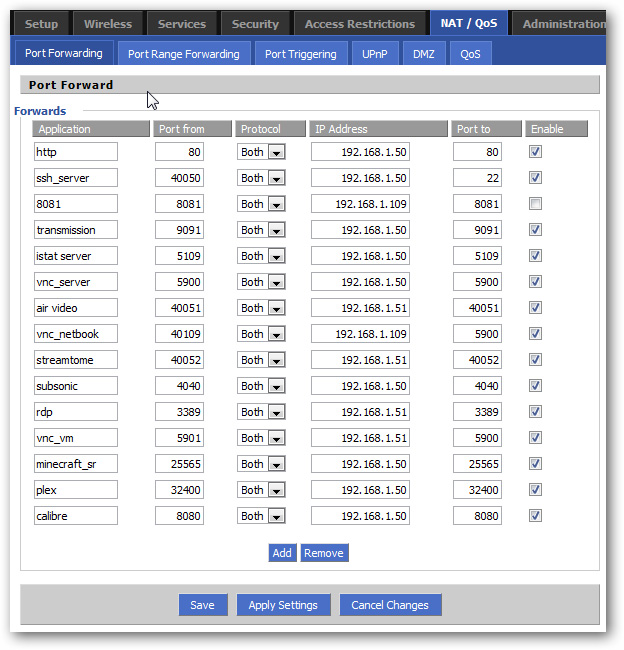Select the Port Forwarding sub-tab

click(64, 53)
